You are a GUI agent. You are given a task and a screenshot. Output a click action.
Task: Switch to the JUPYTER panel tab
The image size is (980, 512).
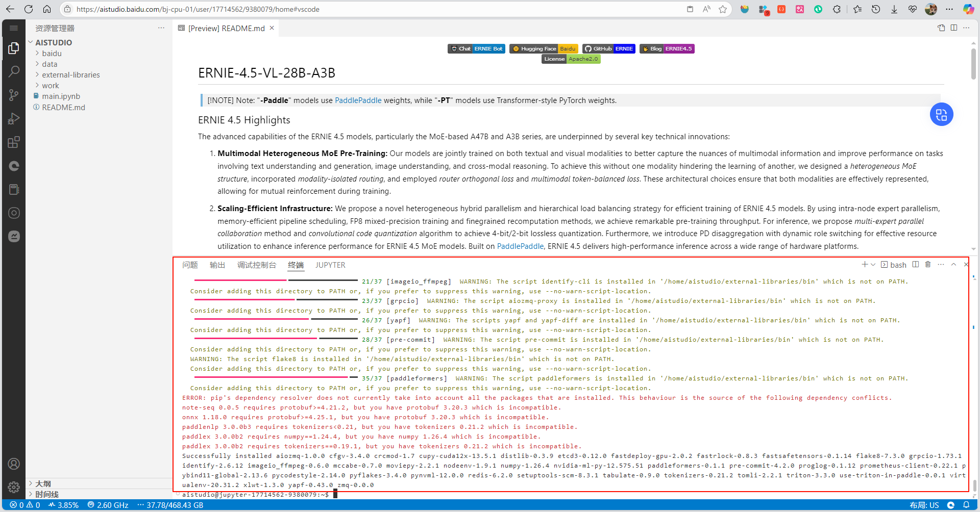point(330,265)
